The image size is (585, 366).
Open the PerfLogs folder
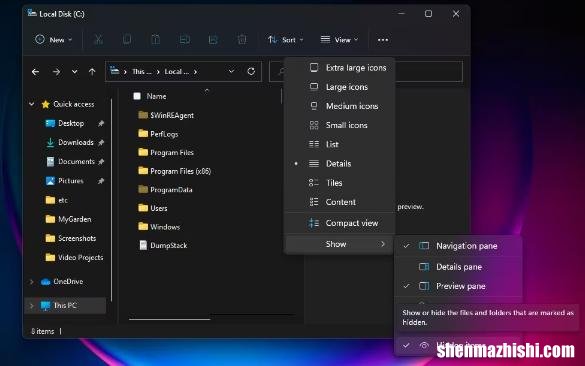[x=164, y=134]
